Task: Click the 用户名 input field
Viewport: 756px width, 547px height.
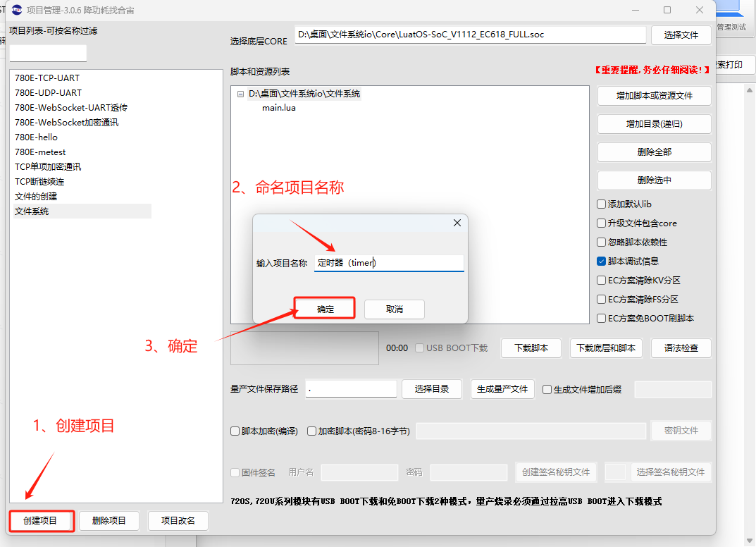Action: point(359,472)
